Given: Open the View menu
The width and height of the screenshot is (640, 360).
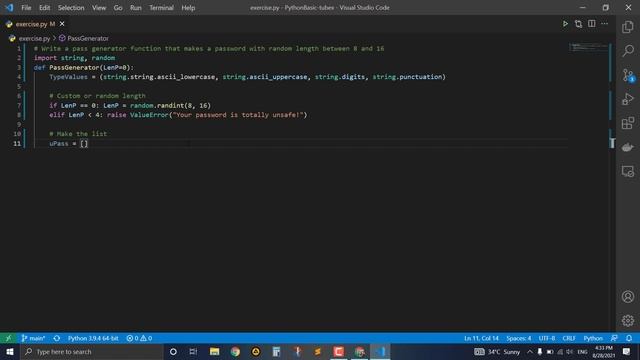Looking at the screenshot, I should click(x=99, y=8).
